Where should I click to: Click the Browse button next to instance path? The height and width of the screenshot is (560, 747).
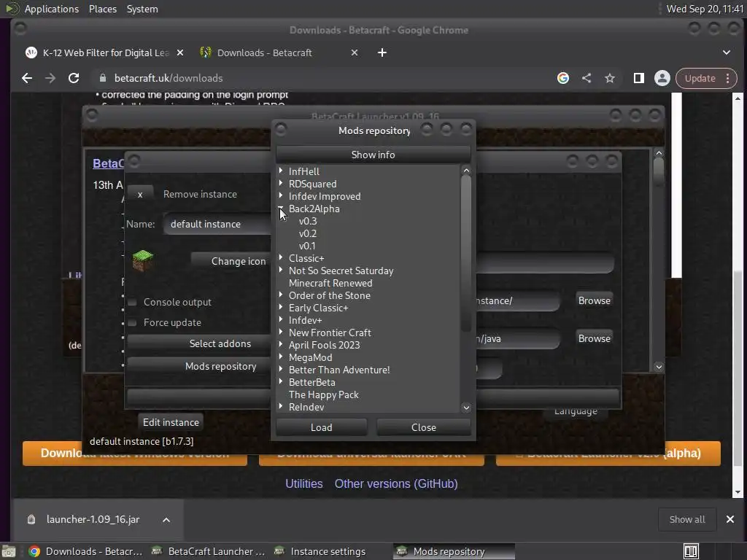594,300
